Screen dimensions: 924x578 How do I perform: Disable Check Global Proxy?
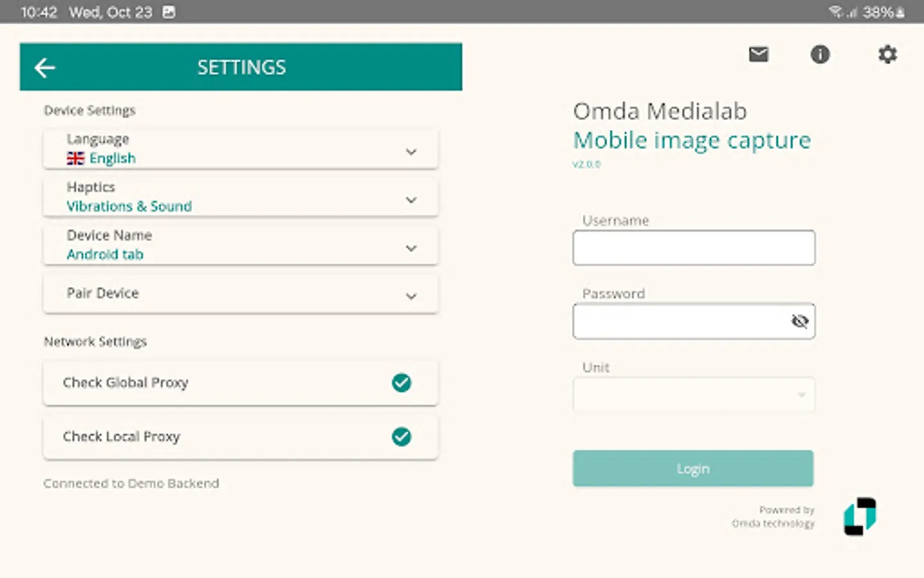(401, 383)
